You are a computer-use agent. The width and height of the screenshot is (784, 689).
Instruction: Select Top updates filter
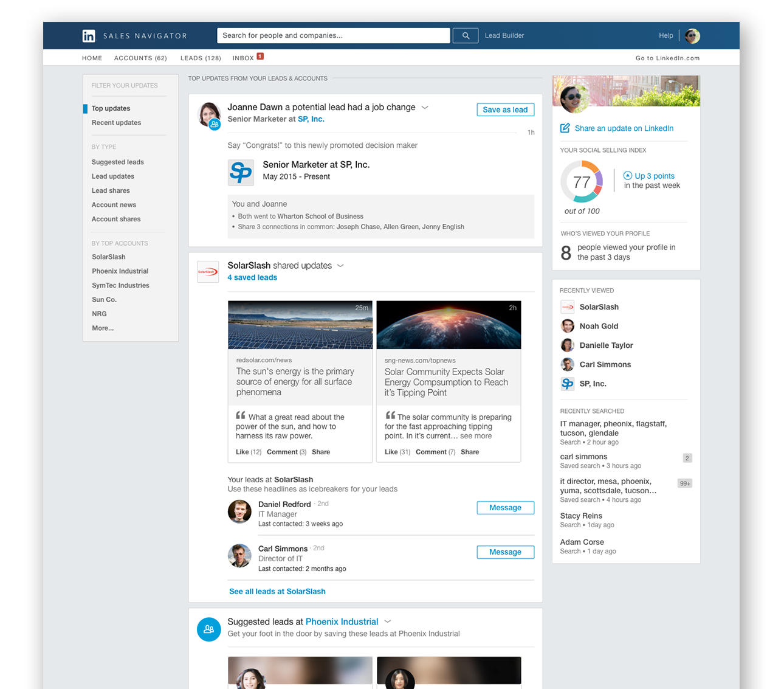click(111, 108)
